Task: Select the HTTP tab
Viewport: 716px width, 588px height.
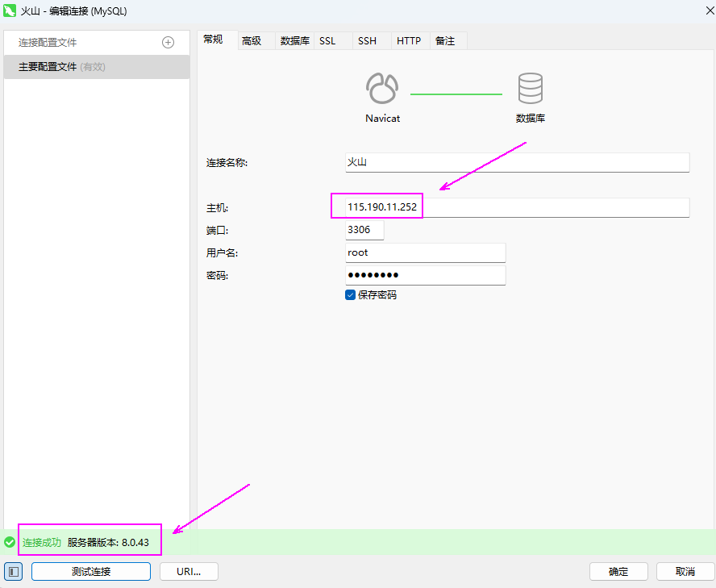Action: point(409,41)
